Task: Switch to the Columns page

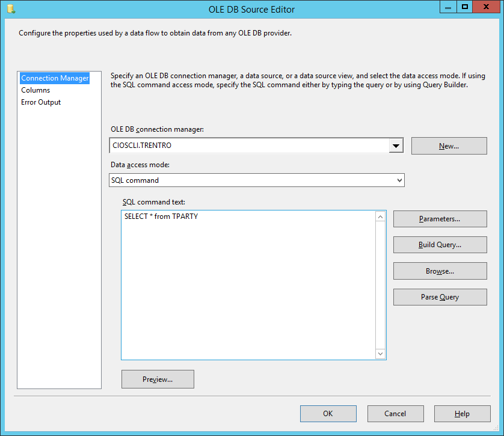Action: point(35,90)
